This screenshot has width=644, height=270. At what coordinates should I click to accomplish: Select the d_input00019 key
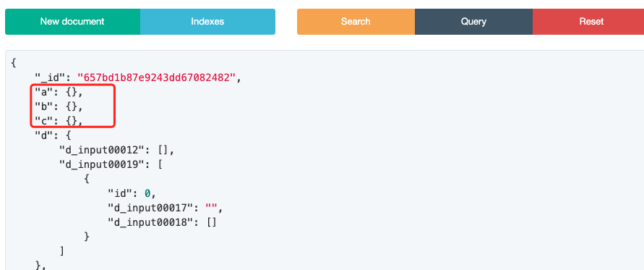pos(105,164)
